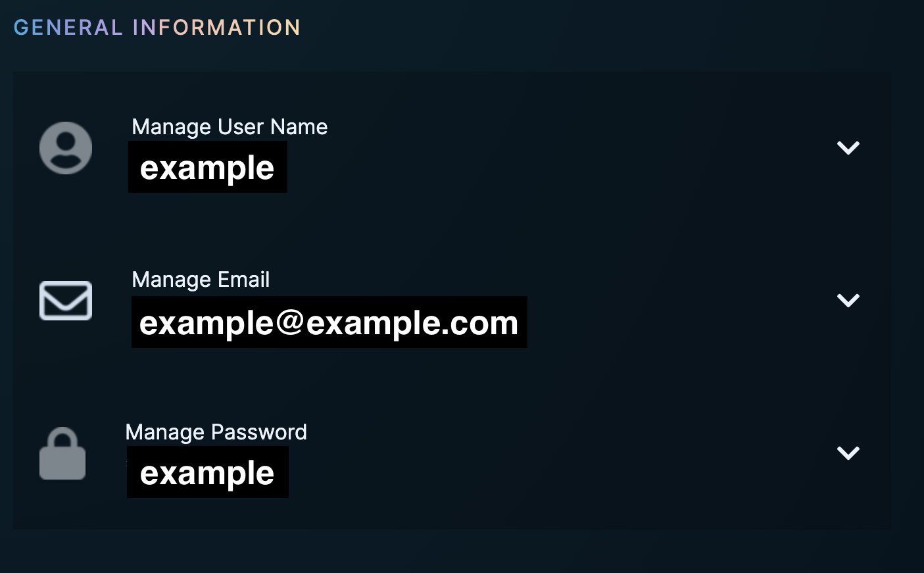924x573 pixels.
Task: Select the email address example@example.com
Action: coord(329,323)
